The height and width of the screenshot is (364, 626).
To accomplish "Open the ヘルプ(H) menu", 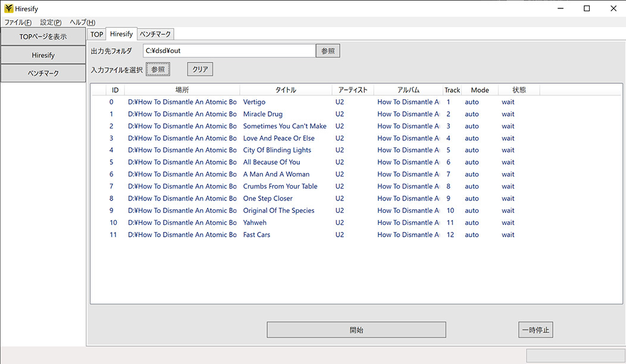I will coord(82,22).
